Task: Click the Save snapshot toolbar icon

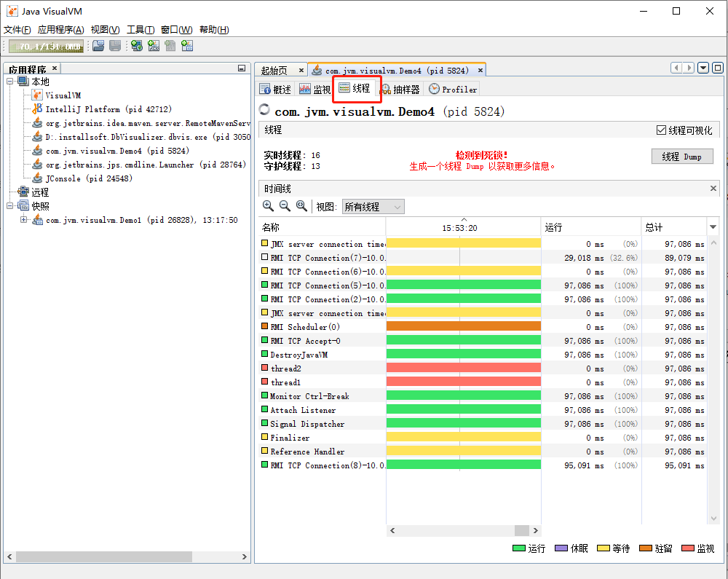Action: 115,46
